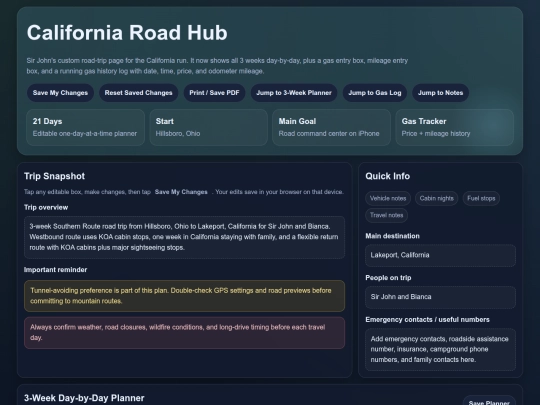Edit Emergency contacts notes box
Screen dimensions: 540x405
point(440,350)
